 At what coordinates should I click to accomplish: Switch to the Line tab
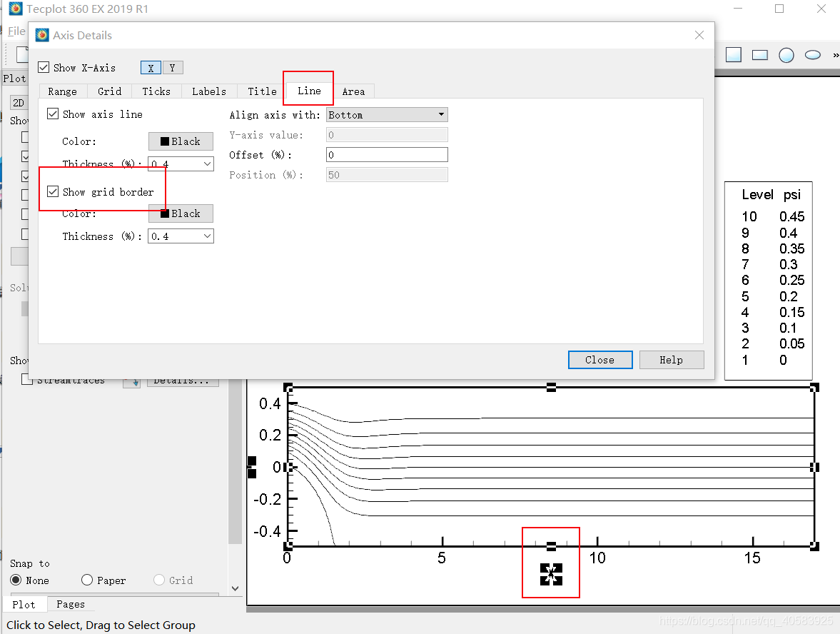point(309,91)
